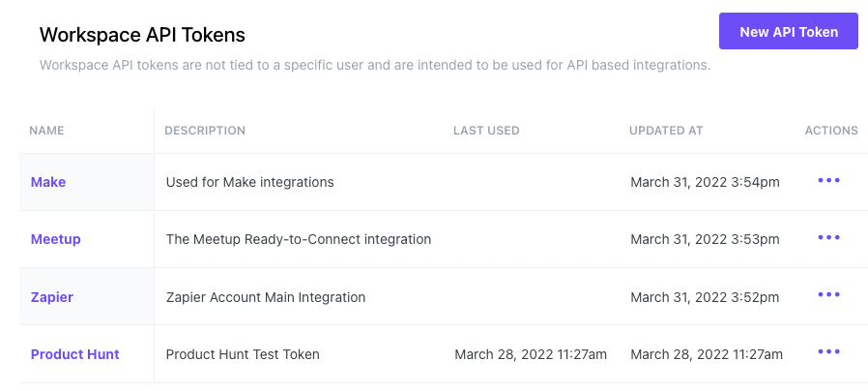Click the Updated At column header
Screen dimensions: 868x391
coord(666,131)
